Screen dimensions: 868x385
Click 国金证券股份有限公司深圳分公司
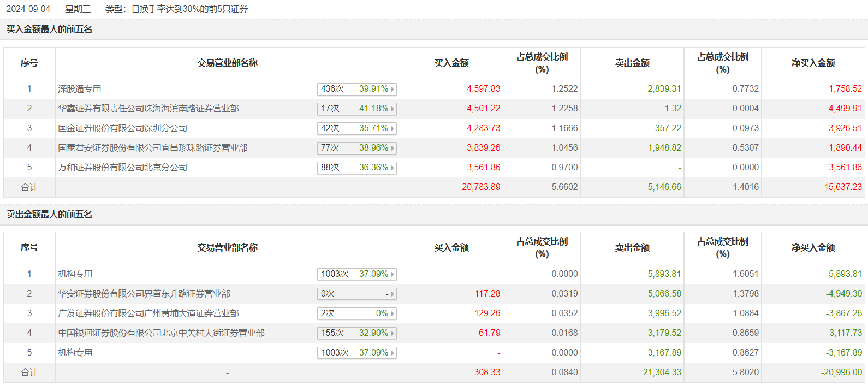(x=123, y=128)
